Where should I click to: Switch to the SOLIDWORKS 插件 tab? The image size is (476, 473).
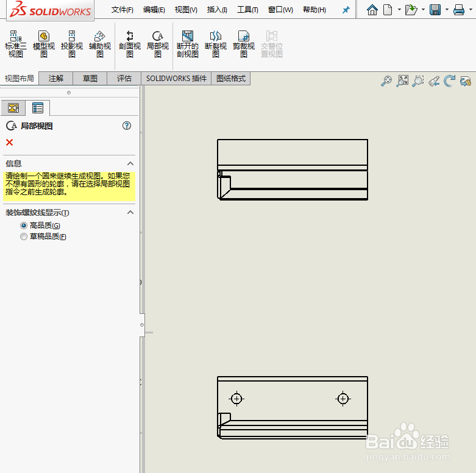(x=176, y=79)
